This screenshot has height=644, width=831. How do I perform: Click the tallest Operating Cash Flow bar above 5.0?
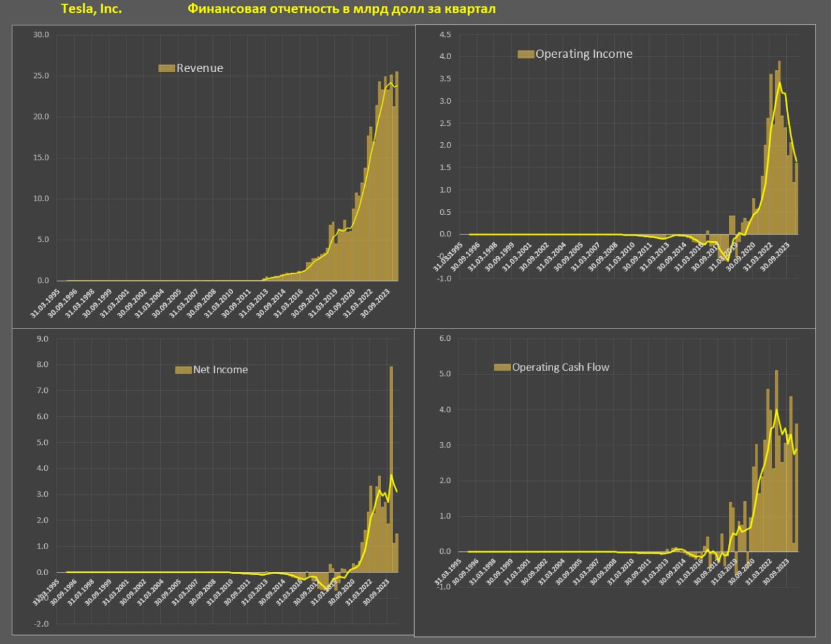[776, 461]
